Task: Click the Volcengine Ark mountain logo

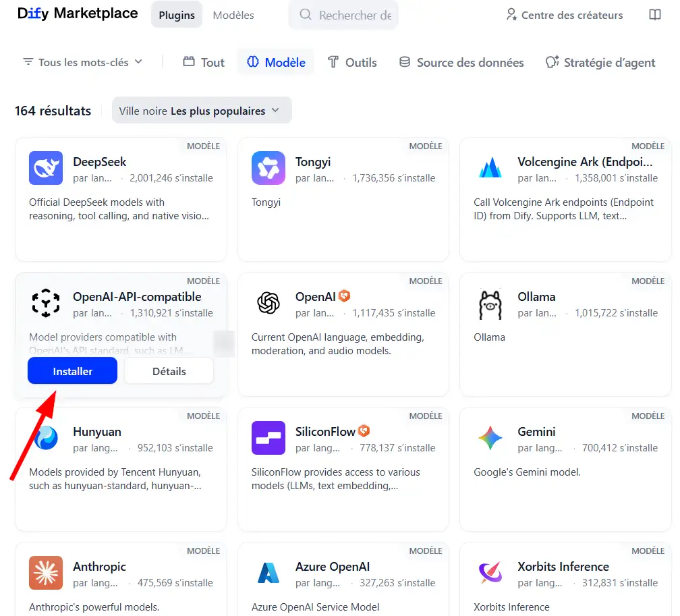Action: point(490,168)
